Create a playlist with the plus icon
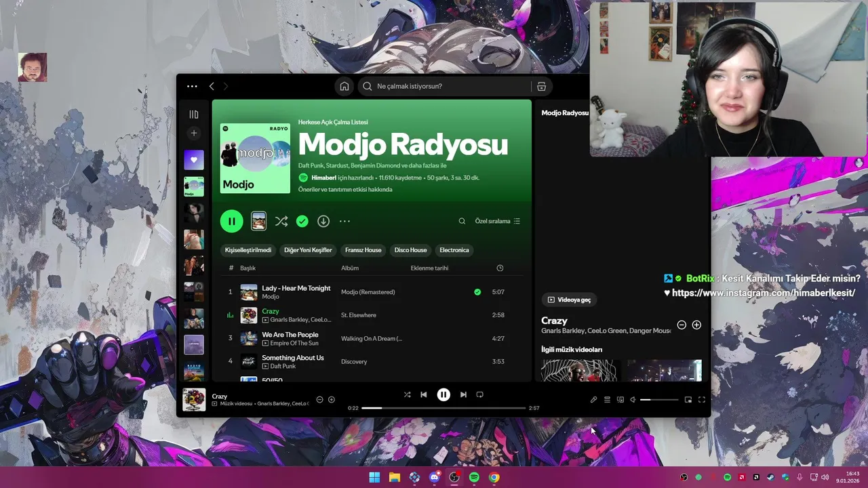868x488 pixels. [194, 134]
